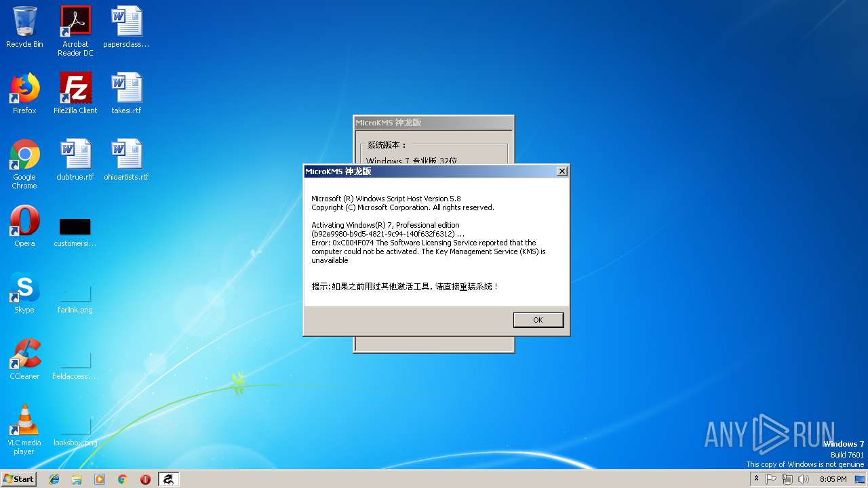Switch to MicroKMS taskbar button

[x=168, y=479]
